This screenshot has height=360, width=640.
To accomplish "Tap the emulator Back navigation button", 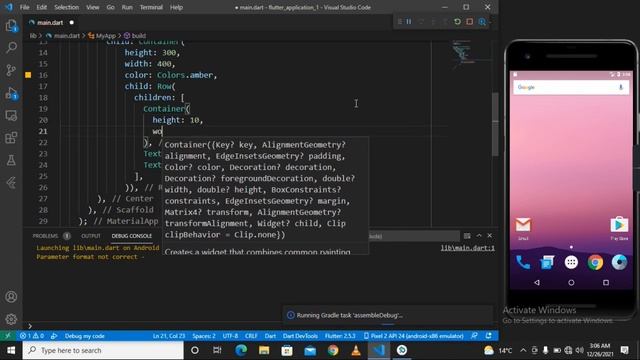I will pyautogui.click(x=537, y=282).
